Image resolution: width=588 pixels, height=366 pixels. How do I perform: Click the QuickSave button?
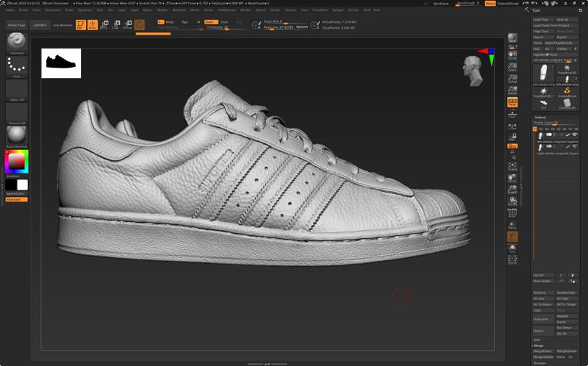tap(440, 4)
